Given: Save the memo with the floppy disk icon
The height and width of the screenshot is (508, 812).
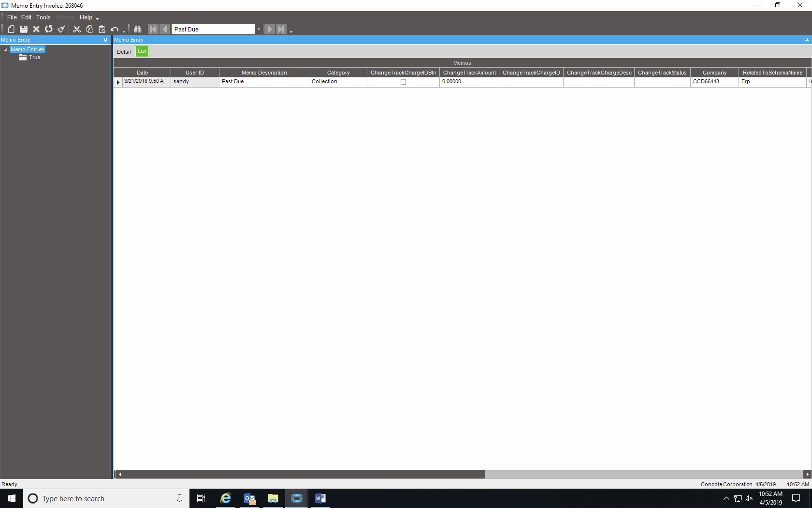Looking at the screenshot, I should pos(24,29).
